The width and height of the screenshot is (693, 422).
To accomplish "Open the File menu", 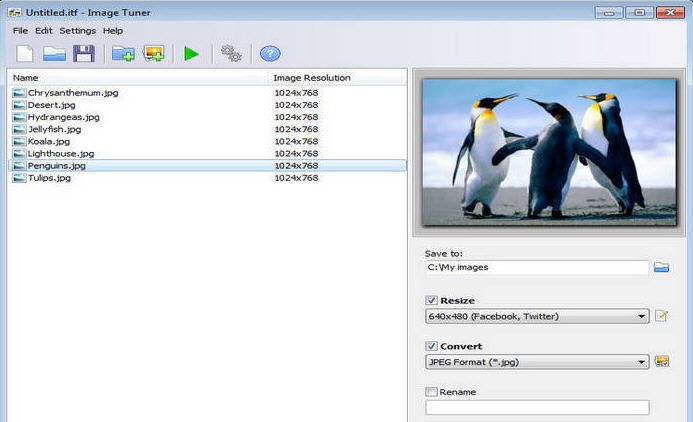I will tap(20, 30).
